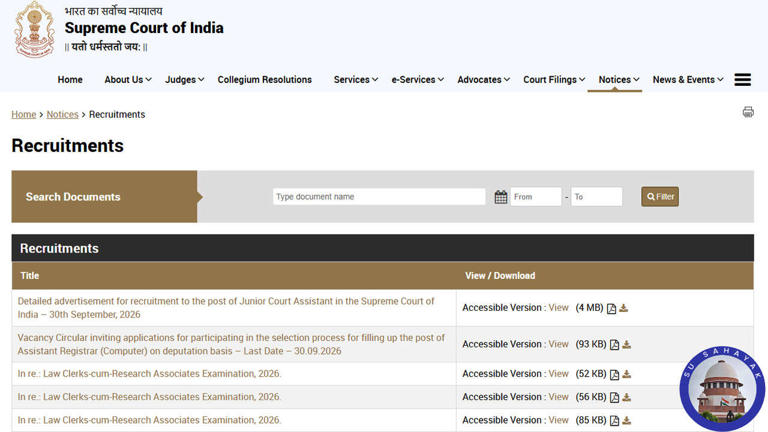Click the From date field
The image size is (768, 432).
pyautogui.click(x=536, y=196)
